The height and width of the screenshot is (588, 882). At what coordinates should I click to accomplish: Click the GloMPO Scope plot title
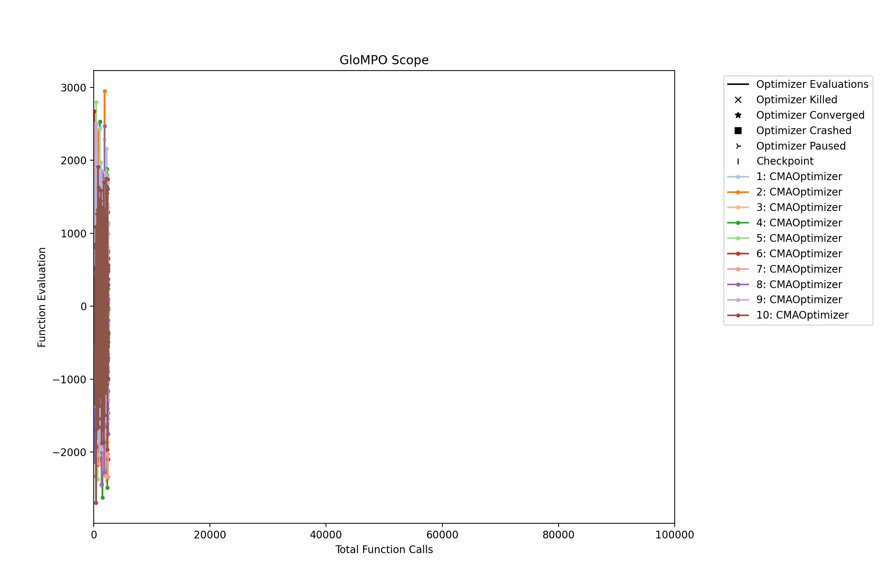(384, 60)
